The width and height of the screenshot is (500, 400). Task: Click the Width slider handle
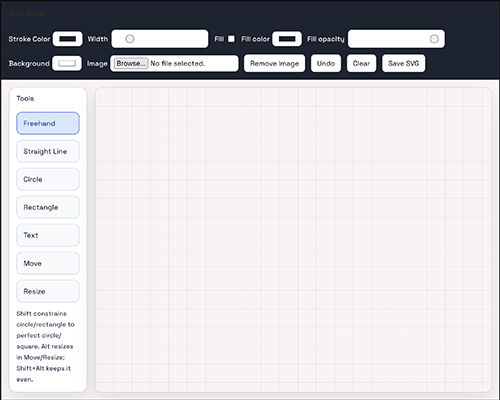[x=130, y=39]
